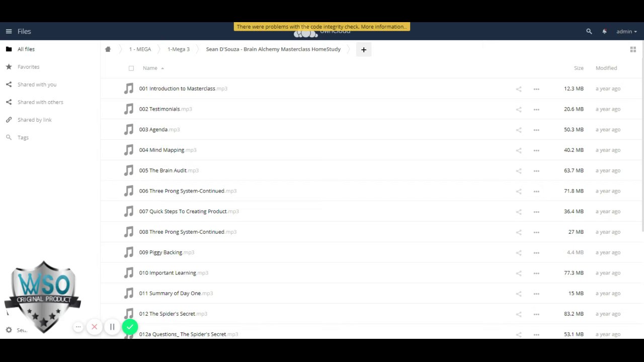This screenshot has height=362, width=644.
Task: Switch to grid view icon
Action: click(633, 49)
